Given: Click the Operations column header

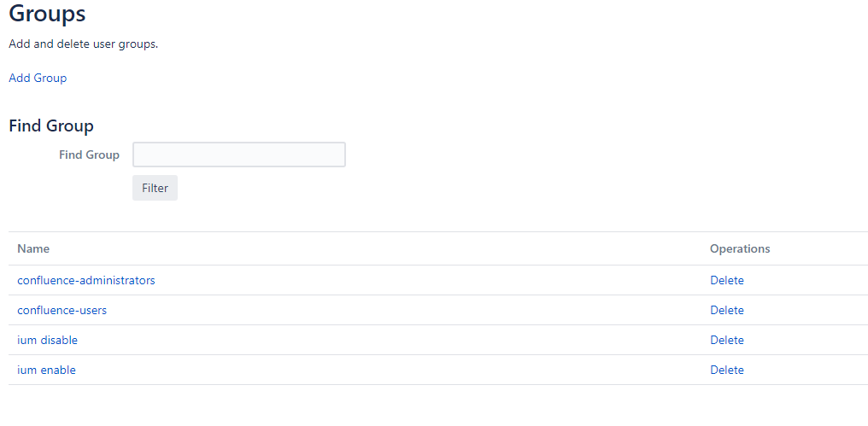Looking at the screenshot, I should [x=740, y=248].
